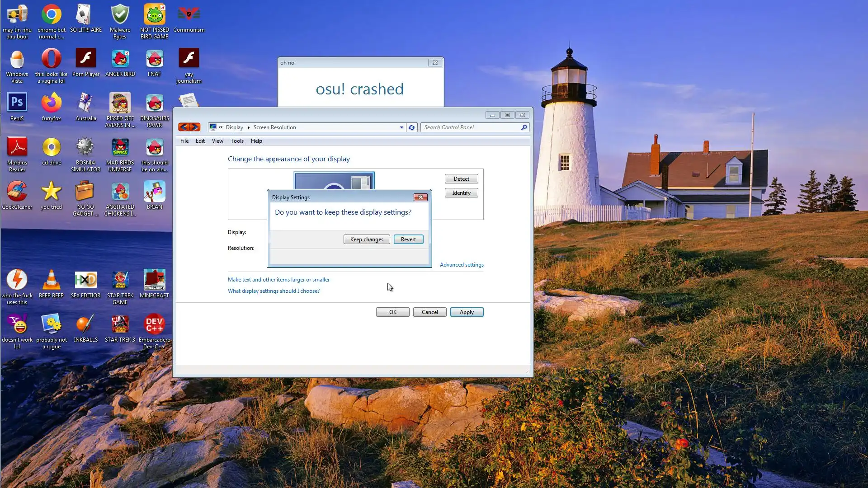
Task: Click the Search Control Panel field
Action: point(470,127)
